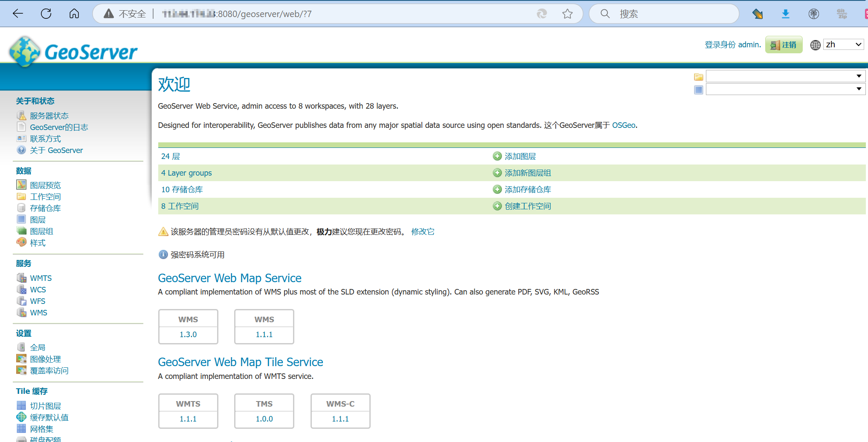This screenshot has width=868, height=442.
Task: Expand the layer filter dropdown near blue icon
Action: (x=859, y=89)
